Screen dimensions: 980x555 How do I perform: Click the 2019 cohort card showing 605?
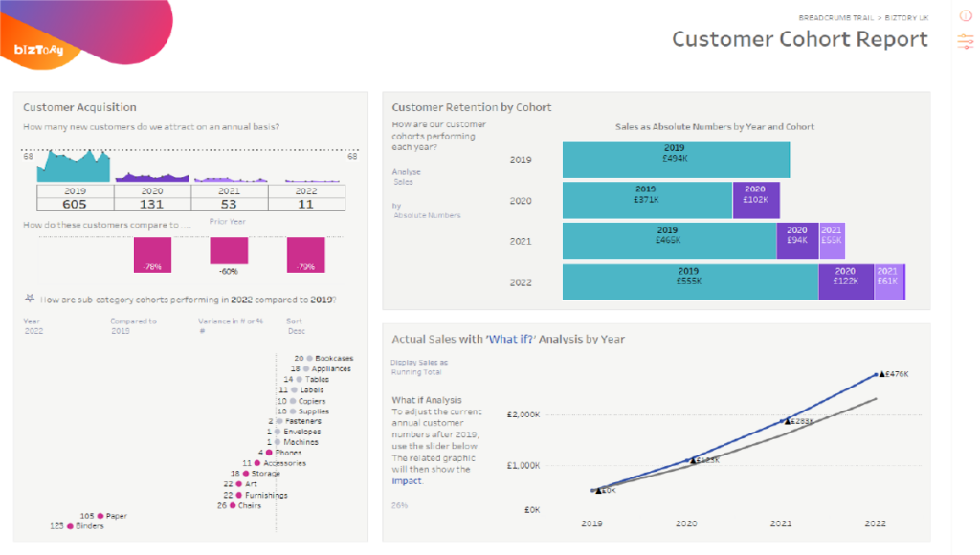[x=75, y=197]
